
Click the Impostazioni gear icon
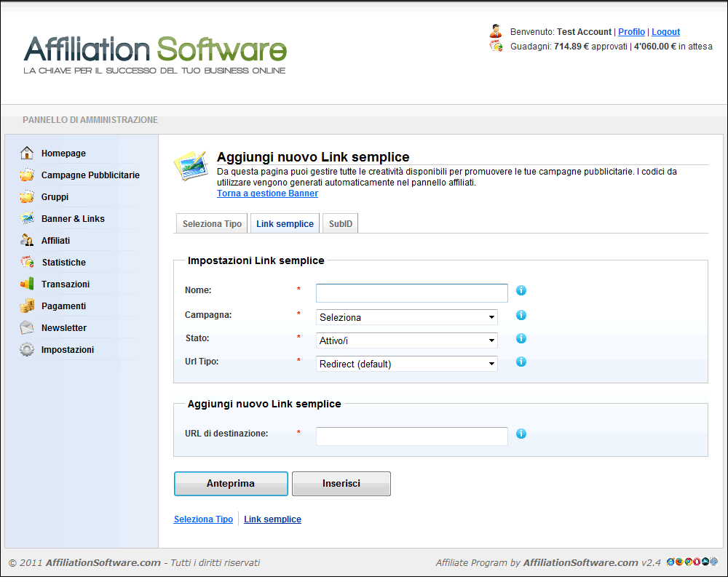[x=27, y=349]
